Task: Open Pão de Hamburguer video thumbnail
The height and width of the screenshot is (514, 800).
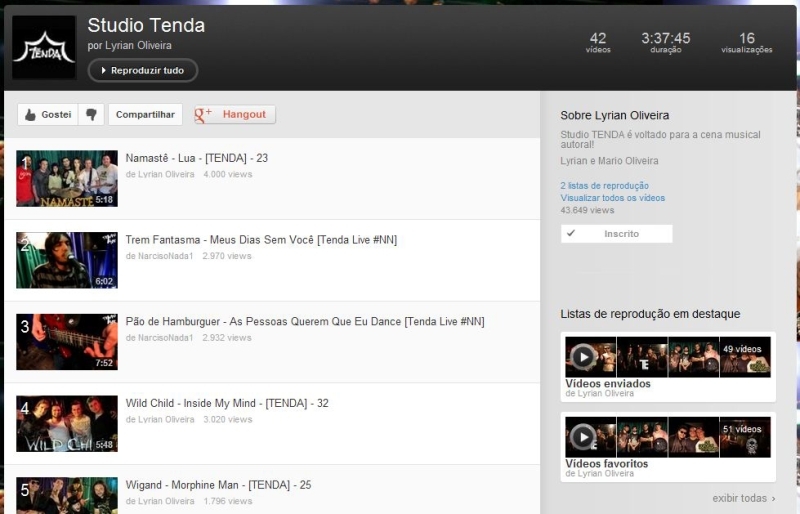Action: [67, 341]
